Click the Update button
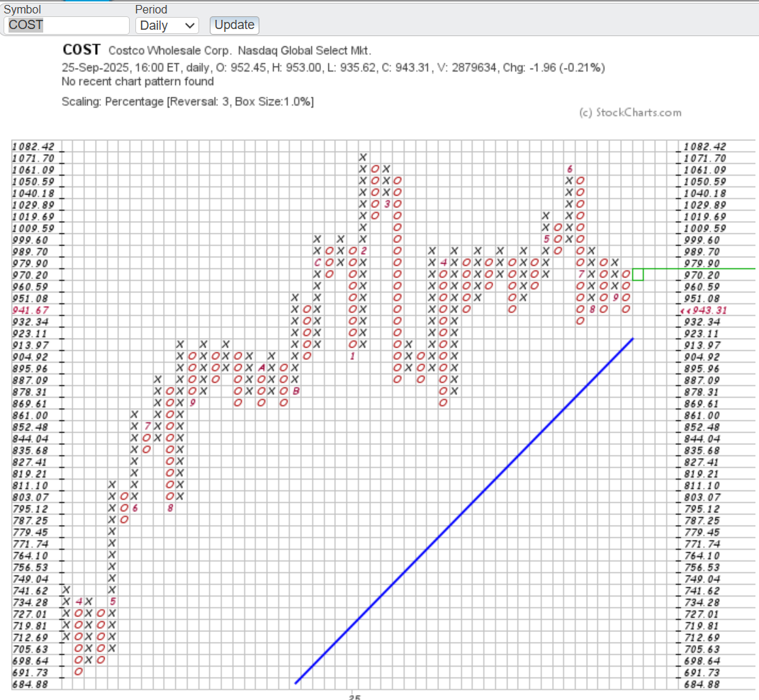The width and height of the screenshot is (759, 700). point(235,26)
